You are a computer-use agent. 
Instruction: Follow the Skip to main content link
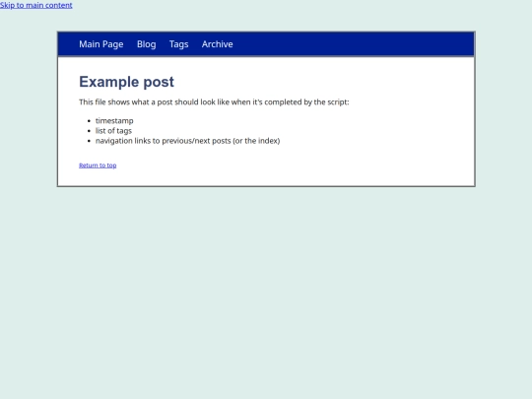(x=36, y=5)
